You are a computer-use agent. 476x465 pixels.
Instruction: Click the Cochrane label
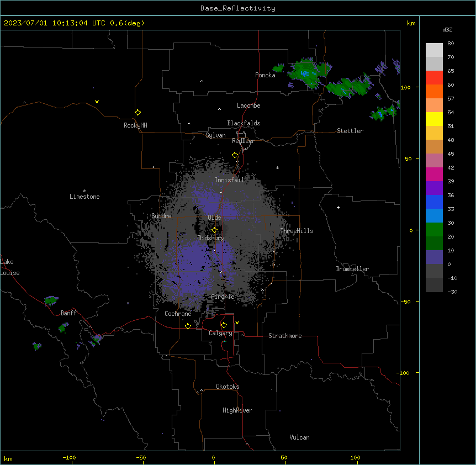click(x=178, y=314)
